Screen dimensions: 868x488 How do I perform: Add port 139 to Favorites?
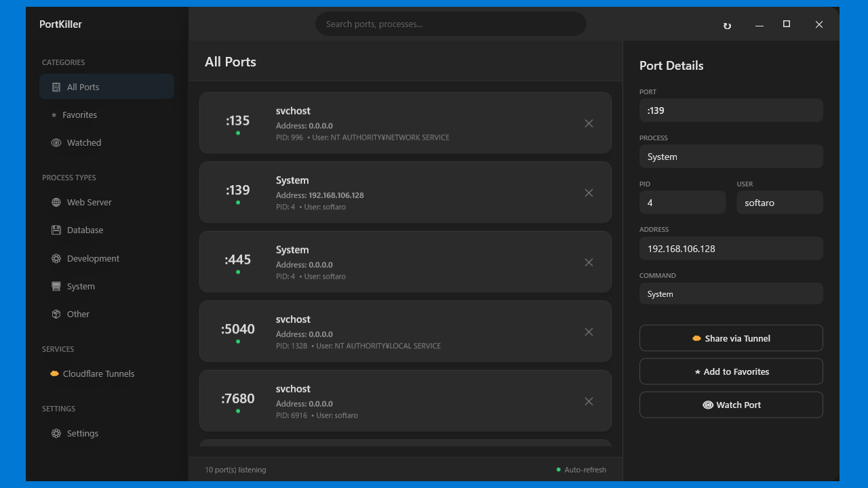(731, 371)
